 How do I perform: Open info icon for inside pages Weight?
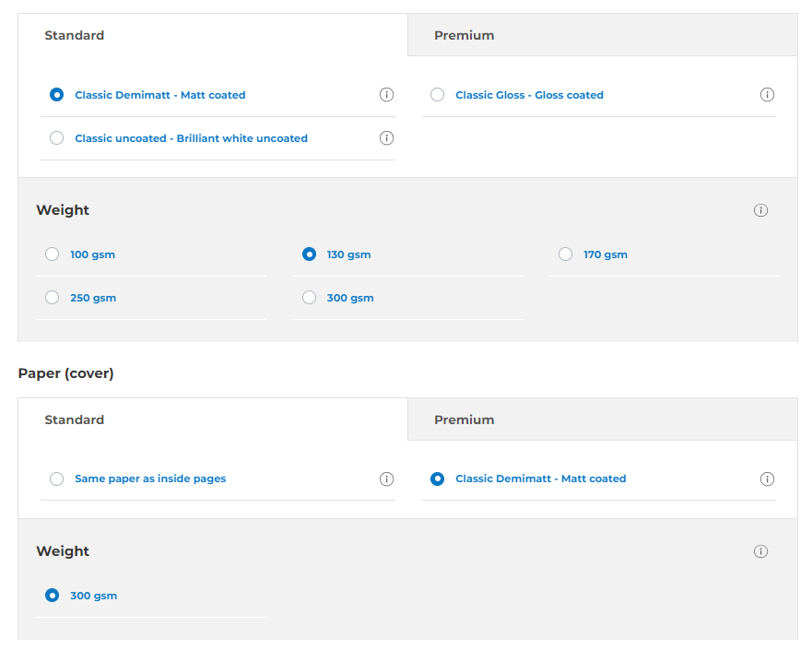point(760,210)
